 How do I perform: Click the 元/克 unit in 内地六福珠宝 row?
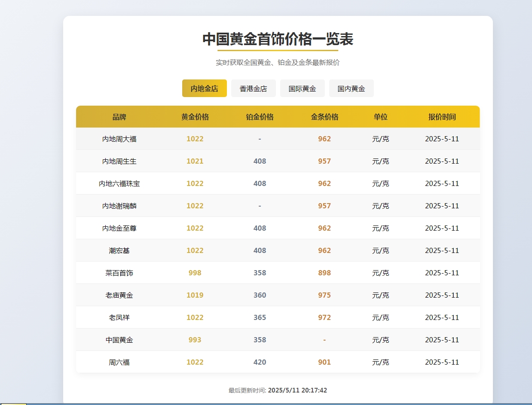[381, 184]
